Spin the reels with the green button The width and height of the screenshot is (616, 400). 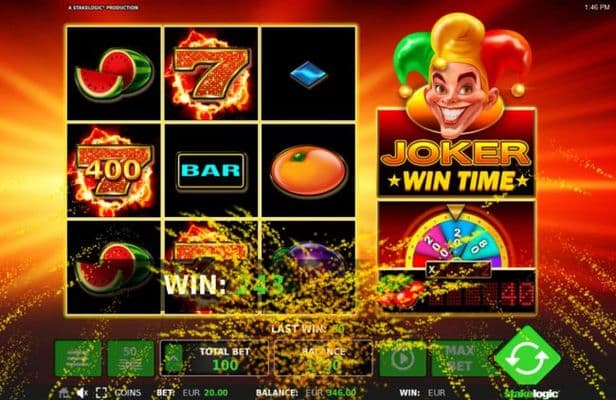528,358
